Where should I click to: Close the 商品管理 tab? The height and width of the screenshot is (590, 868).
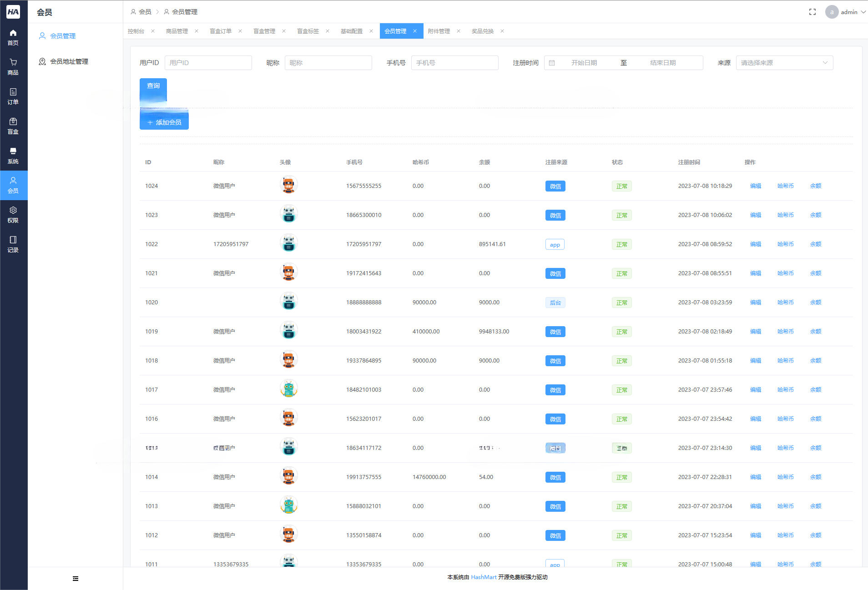197,31
